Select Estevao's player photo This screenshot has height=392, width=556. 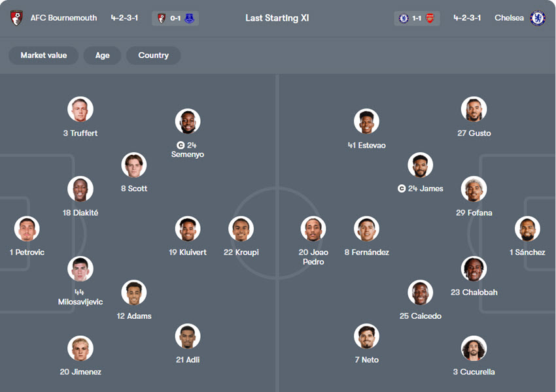[366, 122]
